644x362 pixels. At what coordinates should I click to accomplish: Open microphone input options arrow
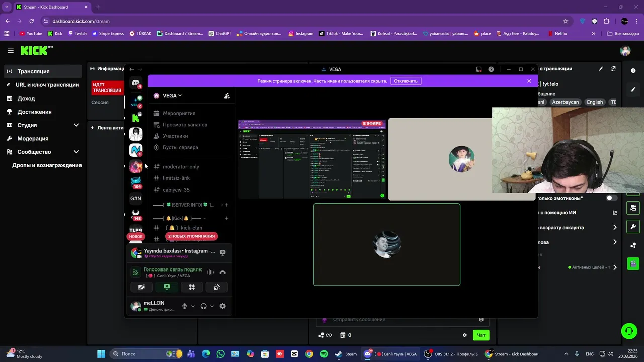193,306
